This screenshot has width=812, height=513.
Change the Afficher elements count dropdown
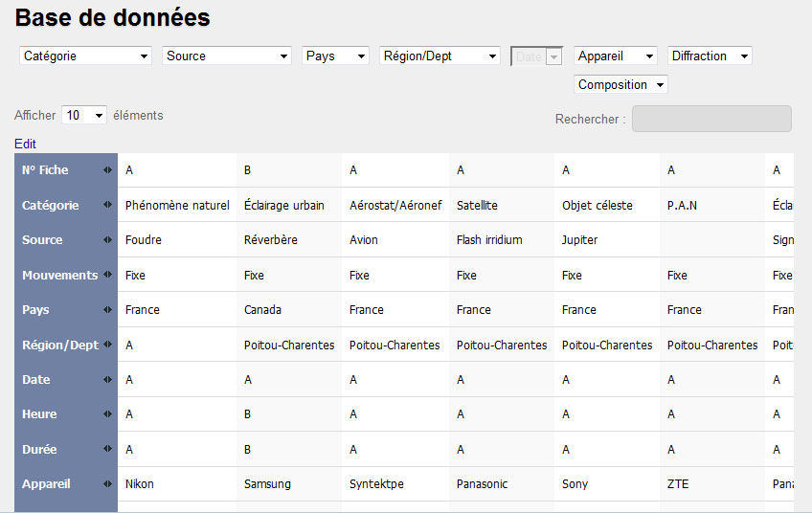coord(84,115)
